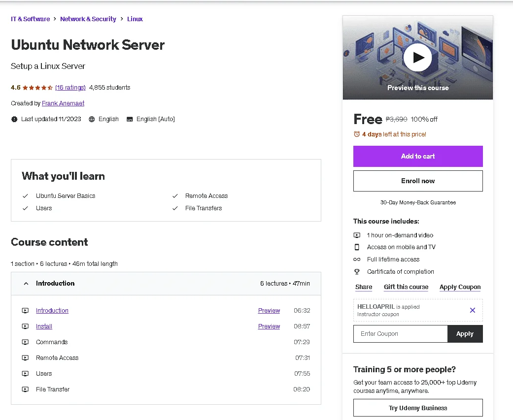Click the Share link
513x420 pixels.
tap(364, 287)
